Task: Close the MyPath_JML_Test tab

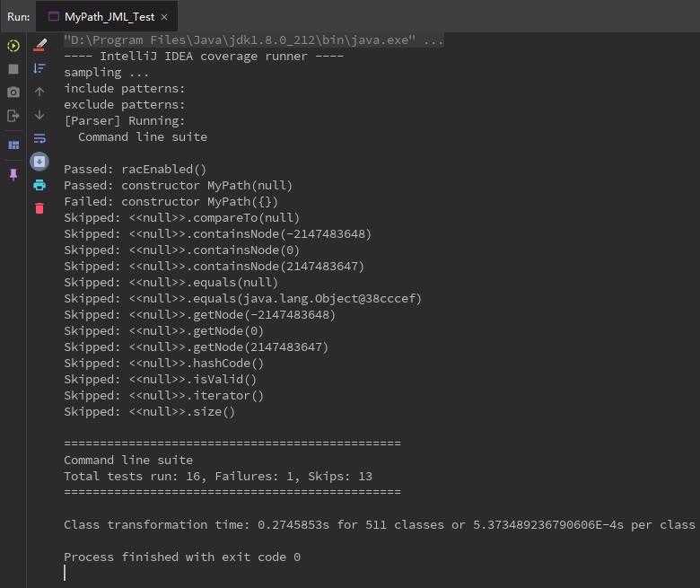Action: click(x=166, y=16)
